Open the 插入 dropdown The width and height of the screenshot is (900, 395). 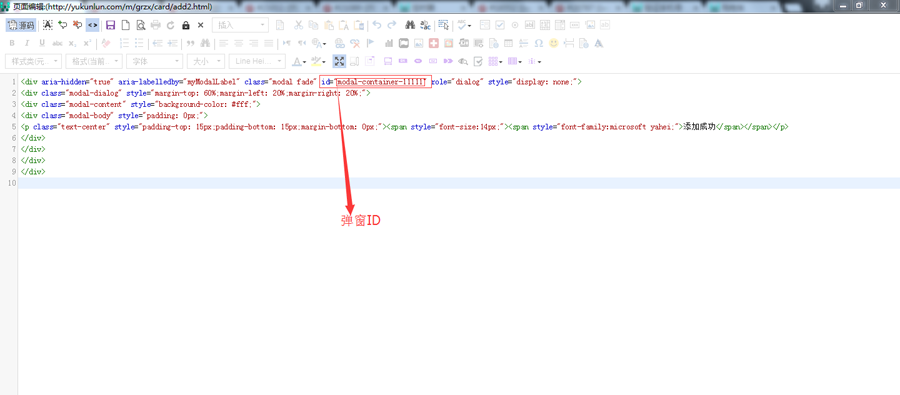point(240,25)
